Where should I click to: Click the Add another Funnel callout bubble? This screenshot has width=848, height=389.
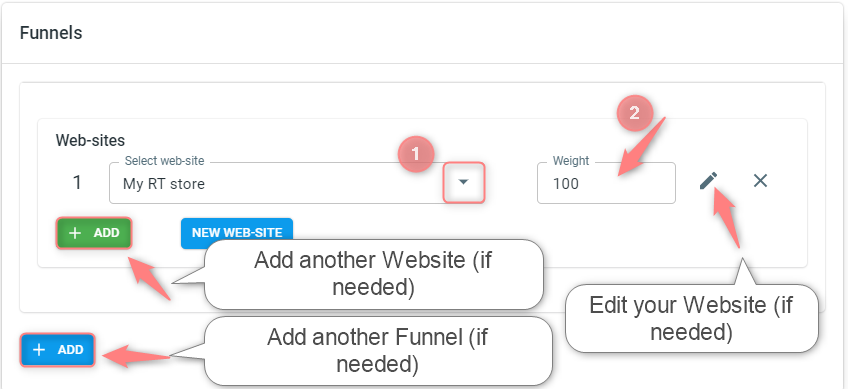click(377, 351)
